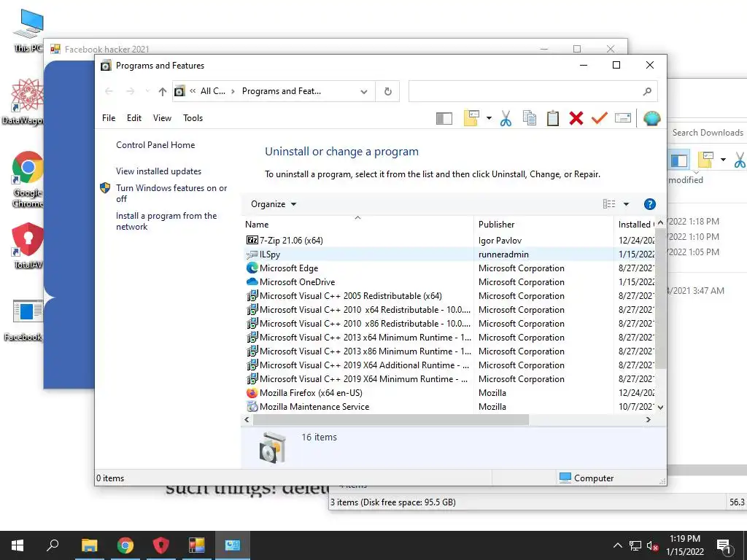Expand the Organize dropdown

coord(274,204)
